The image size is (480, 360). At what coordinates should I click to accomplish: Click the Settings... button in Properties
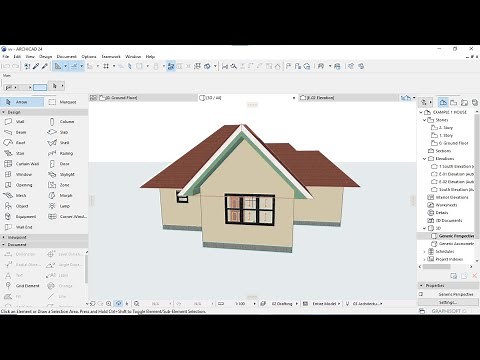(448, 302)
